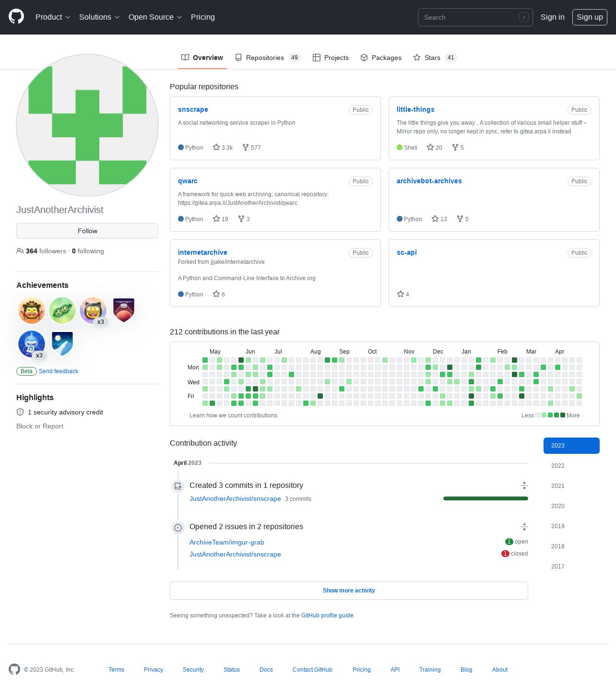The width and height of the screenshot is (616, 699).
Task: Switch to the Packages tab
Action: 381,58
